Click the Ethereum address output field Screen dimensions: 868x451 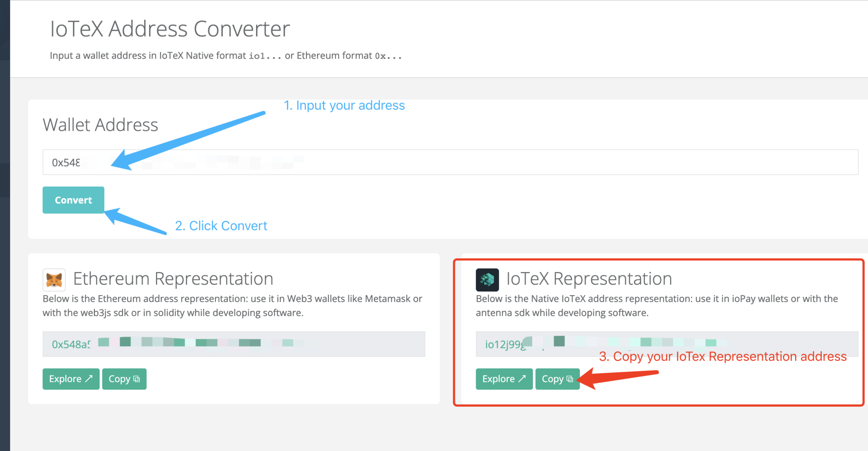coord(234,344)
